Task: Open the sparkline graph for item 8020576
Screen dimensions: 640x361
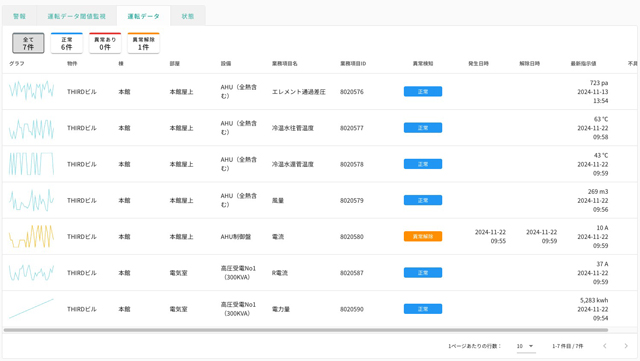Action: pos(31,90)
